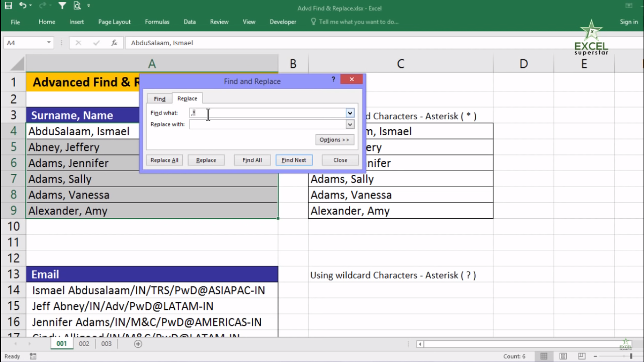Close dialog with red X button
Screen dimensions: 644x362
pos(352,80)
